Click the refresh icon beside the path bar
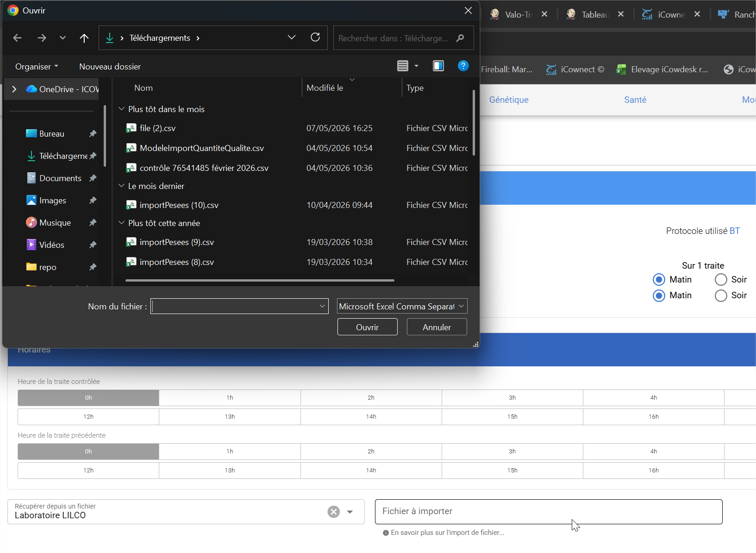 (315, 38)
